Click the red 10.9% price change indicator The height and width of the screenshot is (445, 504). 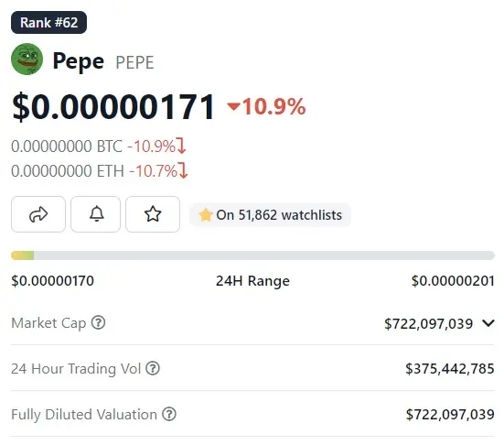pyautogui.click(x=266, y=106)
